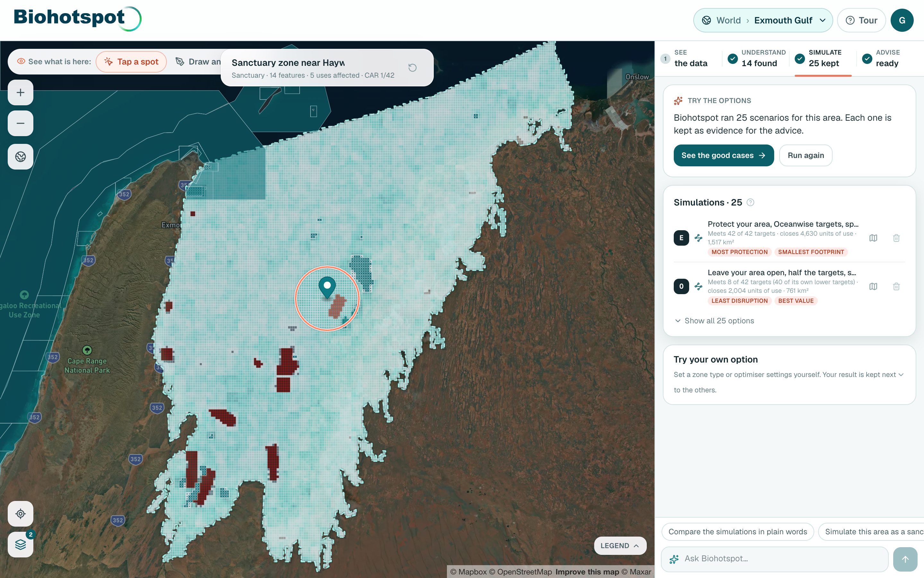
Task: Open the Exmouth Gulf region dropdown
Action: coord(763,20)
